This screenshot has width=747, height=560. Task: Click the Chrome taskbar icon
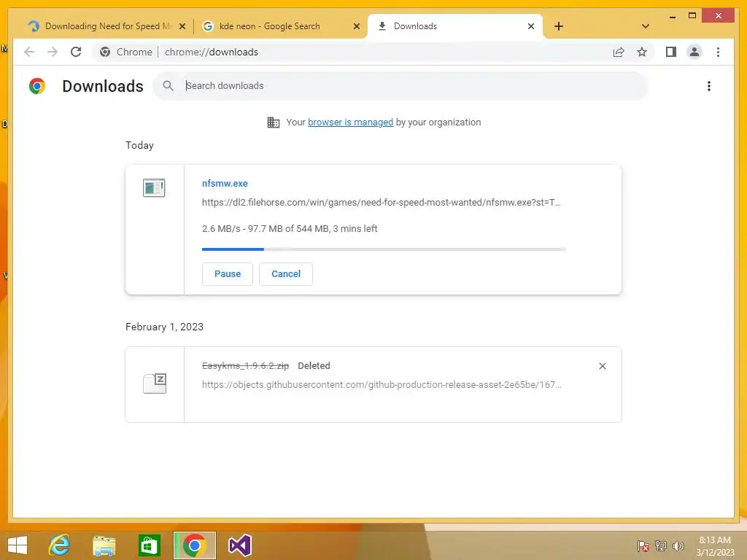click(194, 545)
